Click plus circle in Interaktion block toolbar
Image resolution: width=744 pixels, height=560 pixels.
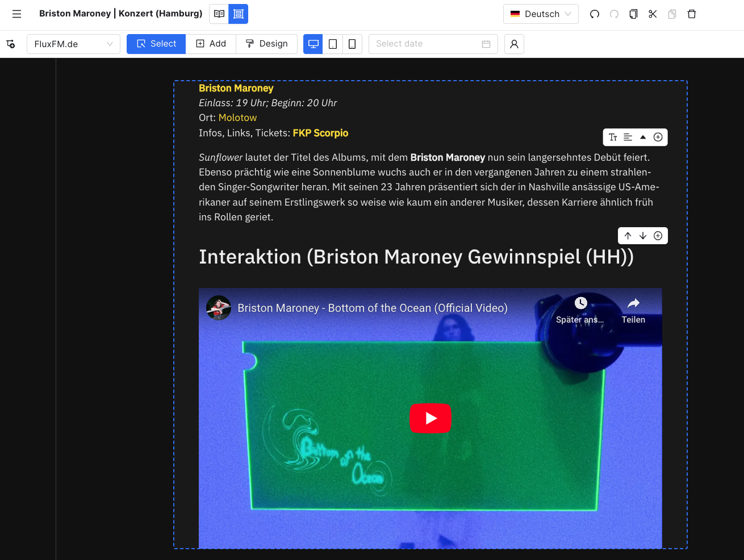(x=658, y=236)
